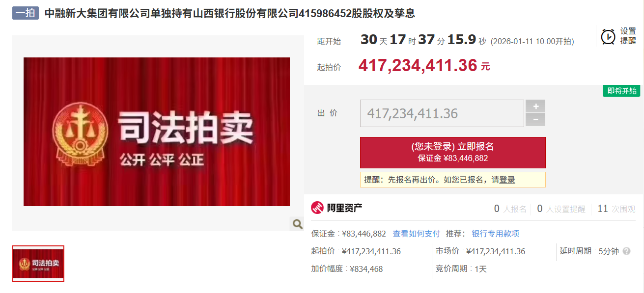Decrease bid with the minus button
This screenshot has height=293, width=644.
point(535,119)
